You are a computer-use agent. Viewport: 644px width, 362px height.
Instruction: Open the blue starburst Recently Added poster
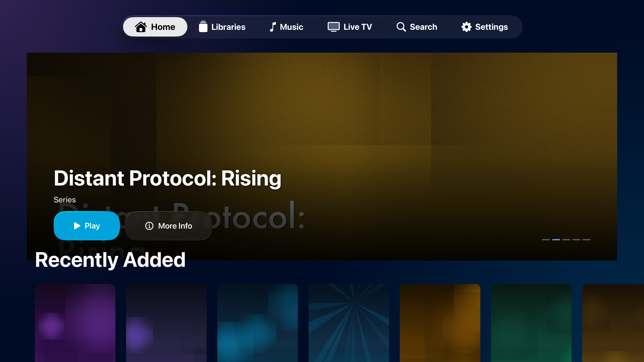coord(349,323)
